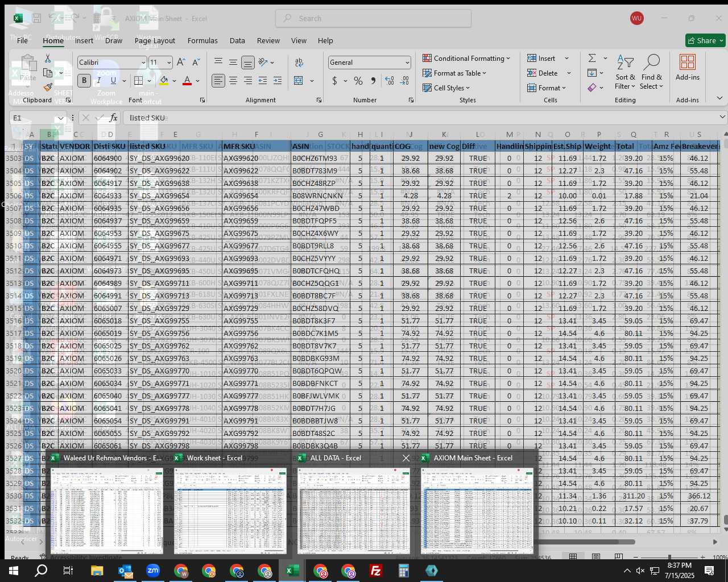
Task: Apply comma style
Action: 373,81
